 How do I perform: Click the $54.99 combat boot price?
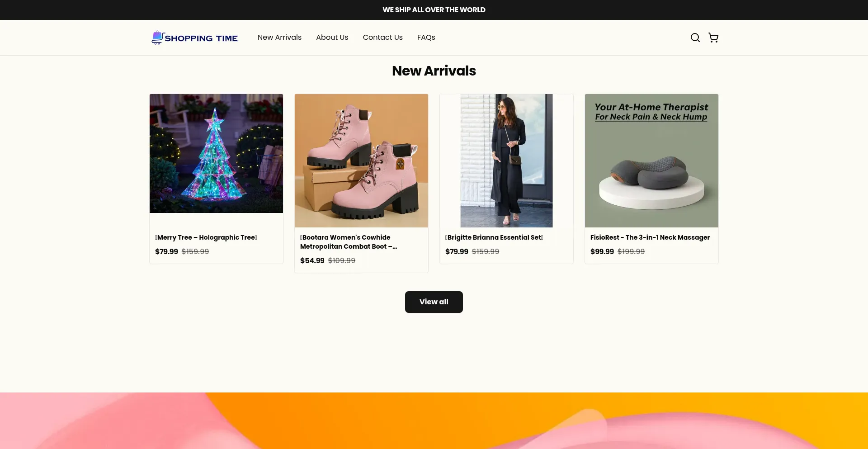312,260
